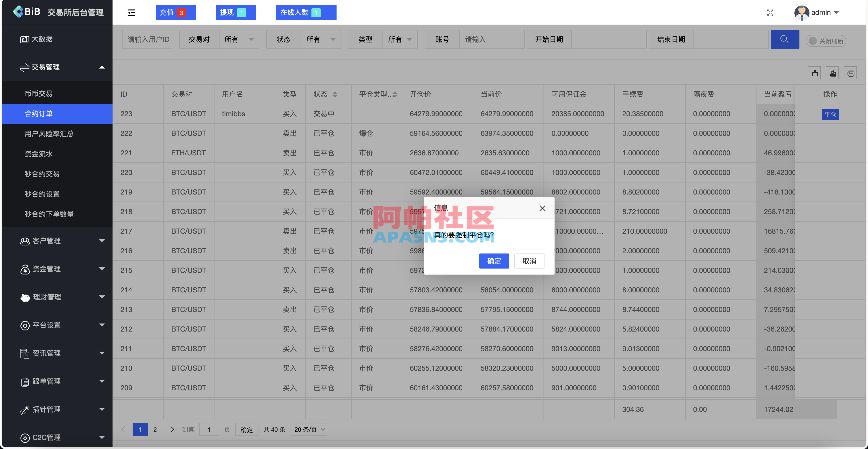
Task: Type in the 请输入用户ID input field
Action: [x=147, y=39]
